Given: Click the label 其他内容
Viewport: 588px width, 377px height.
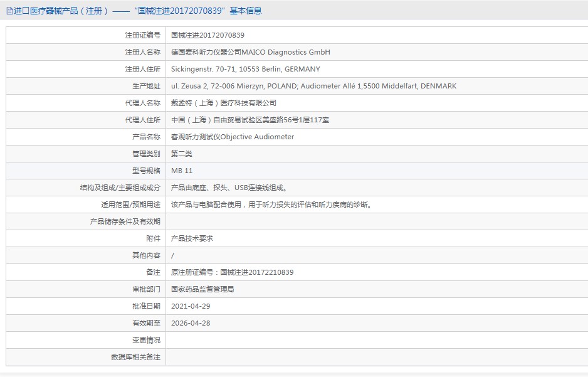Looking at the screenshot, I should 146,255.
